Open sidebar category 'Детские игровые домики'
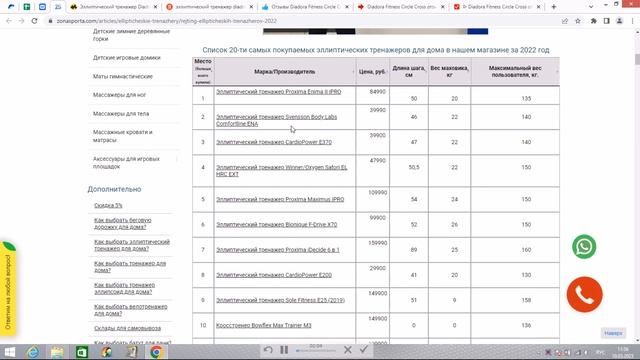640x360 pixels. pos(127,58)
